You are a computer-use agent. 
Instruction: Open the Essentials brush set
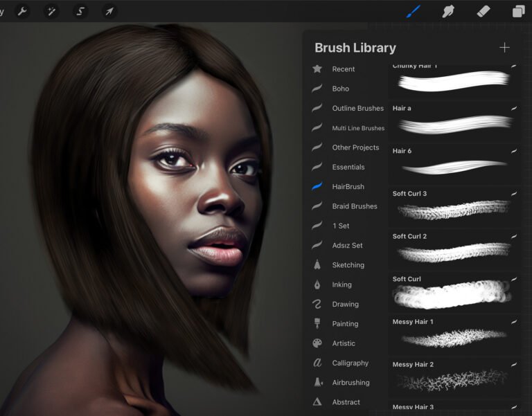pos(347,167)
